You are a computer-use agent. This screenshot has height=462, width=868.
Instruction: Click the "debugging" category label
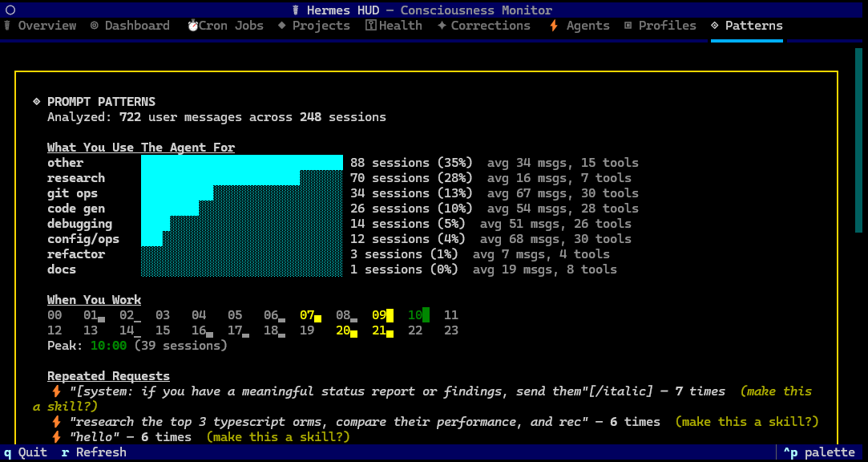[79, 224]
